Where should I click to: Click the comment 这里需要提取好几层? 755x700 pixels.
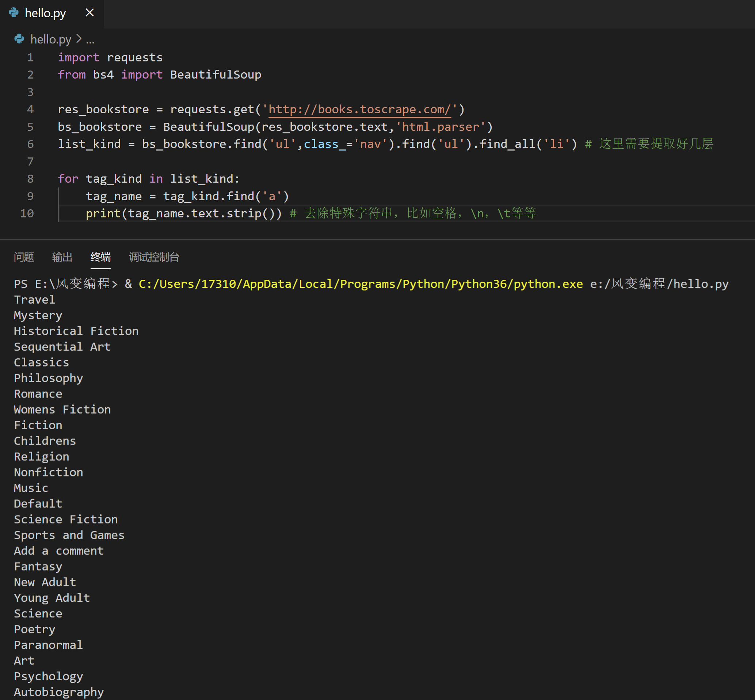tap(649, 144)
